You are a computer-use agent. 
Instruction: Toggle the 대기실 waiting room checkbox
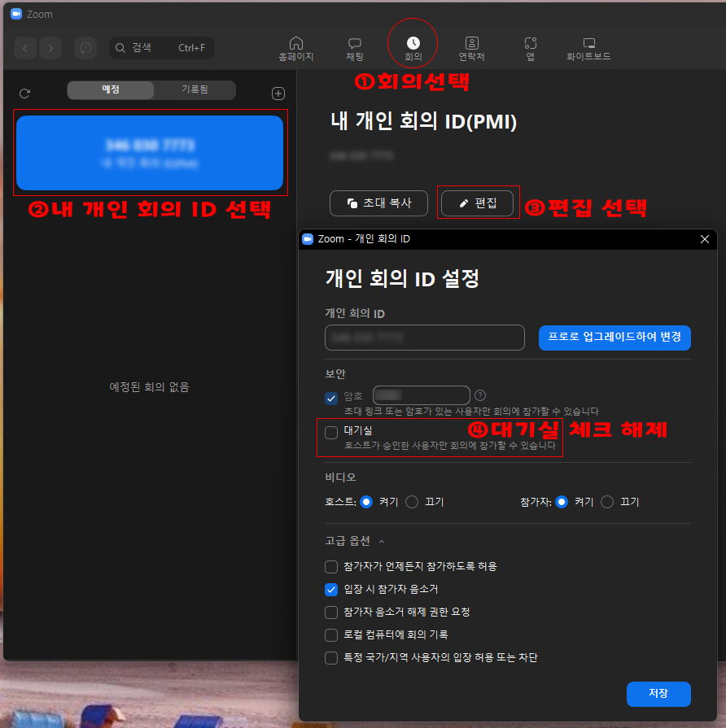click(x=331, y=432)
